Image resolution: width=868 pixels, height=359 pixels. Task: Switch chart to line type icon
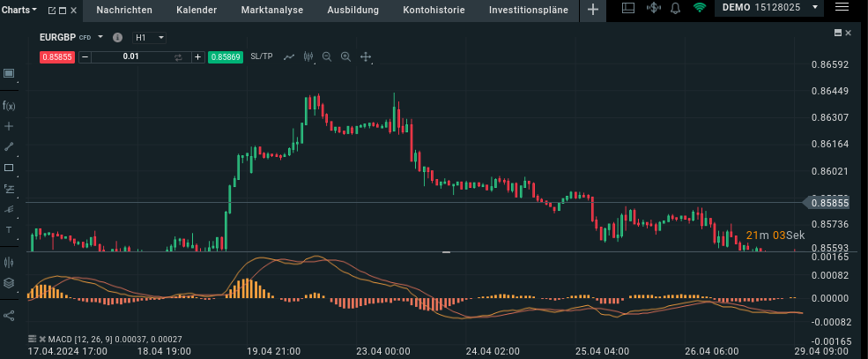tap(289, 56)
